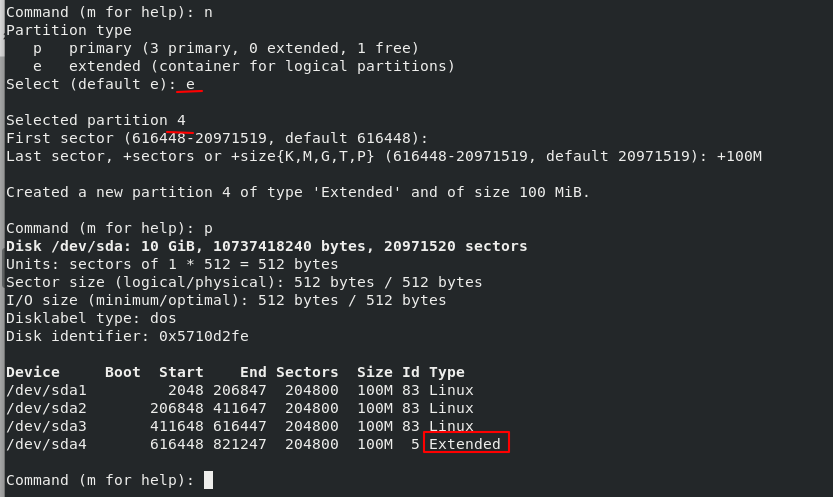833x497 pixels.
Task: Click the /dev/sda4 device entry
Action: click(46, 444)
